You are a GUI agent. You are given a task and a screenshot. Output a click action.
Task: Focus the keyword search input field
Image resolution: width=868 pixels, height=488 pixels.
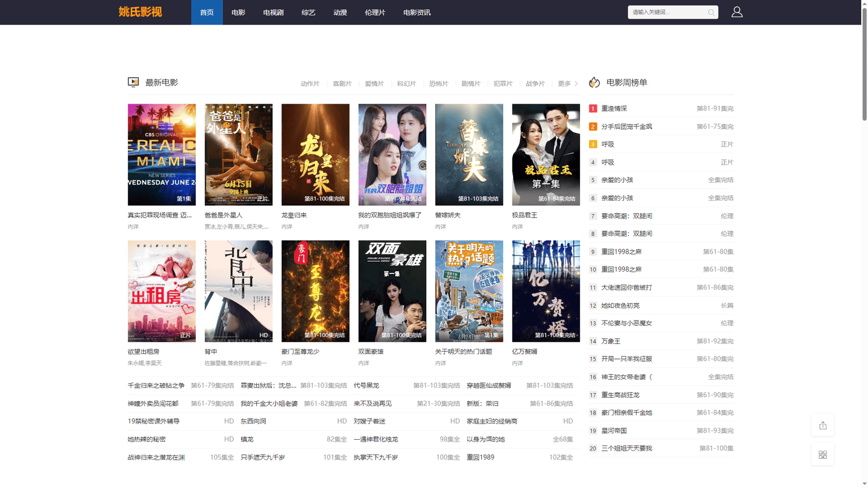(668, 12)
